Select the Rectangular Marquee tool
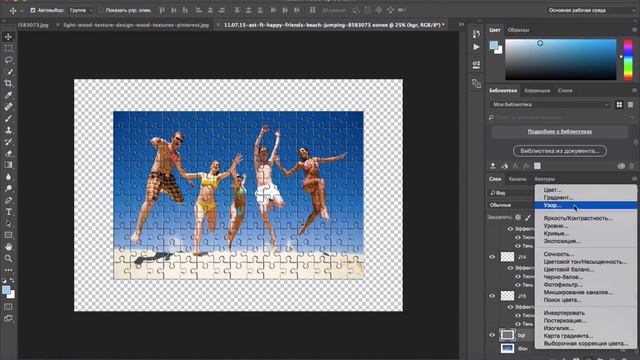The image size is (640, 360). (8, 49)
